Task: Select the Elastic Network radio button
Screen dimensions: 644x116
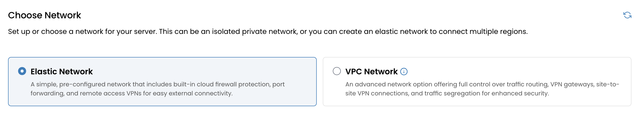Action: 22,71
